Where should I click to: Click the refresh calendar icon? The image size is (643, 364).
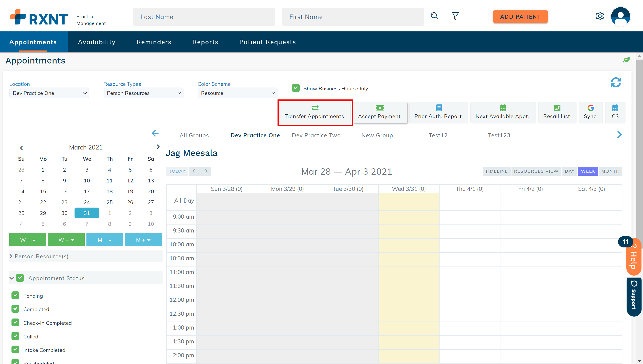coord(616,82)
